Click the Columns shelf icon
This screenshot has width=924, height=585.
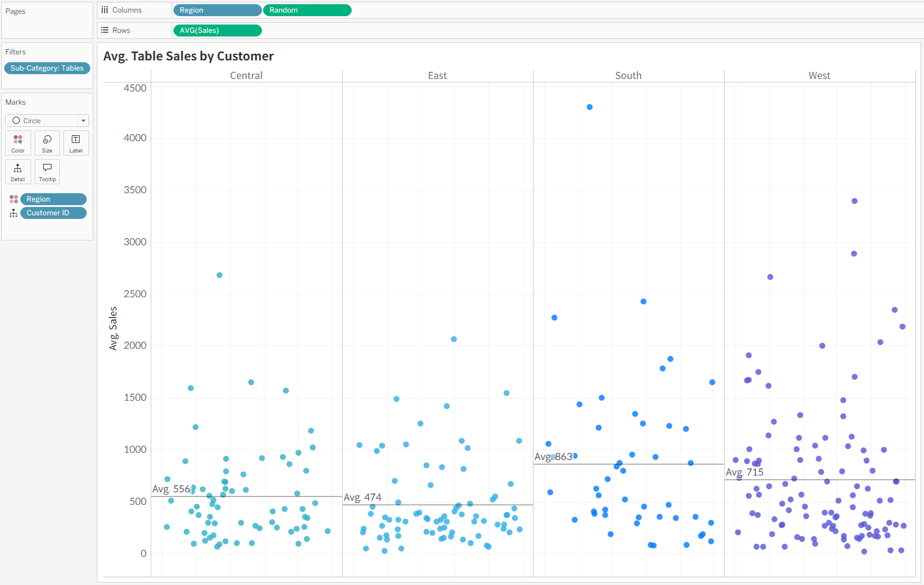click(105, 10)
